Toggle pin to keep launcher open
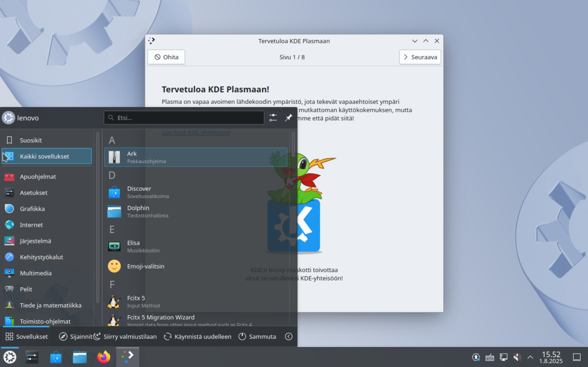The width and height of the screenshot is (588, 367). [x=288, y=118]
